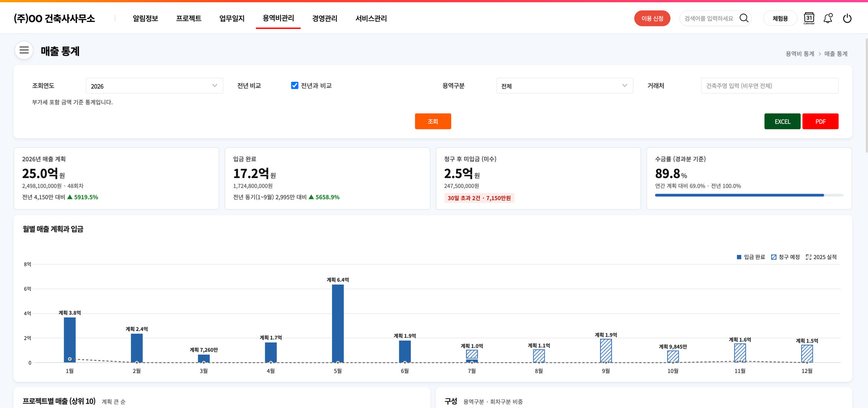Open the 경영관리 menu
Viewport: 868px width, 408px height.
coord(325,18)
